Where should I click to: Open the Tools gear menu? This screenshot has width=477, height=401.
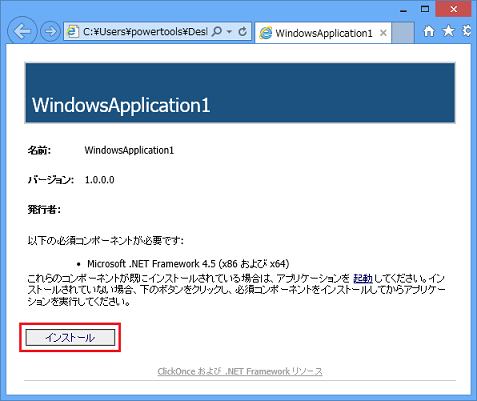pos(467,31)
